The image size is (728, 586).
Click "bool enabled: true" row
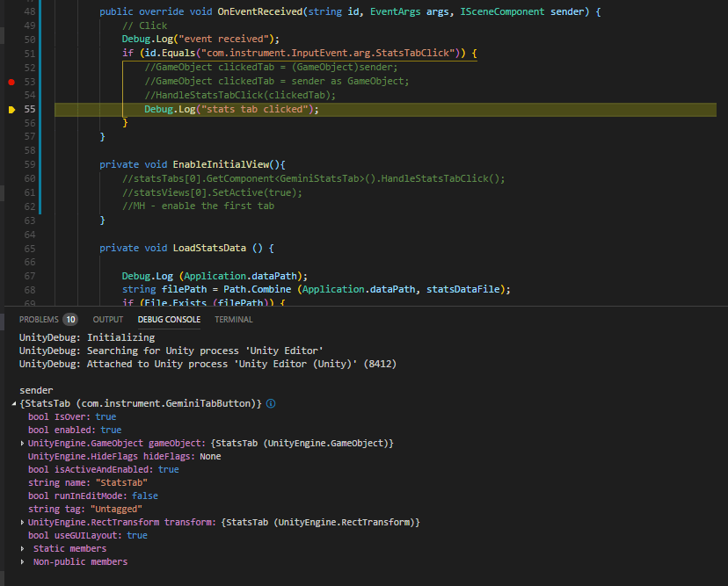[x=75, y=430]
